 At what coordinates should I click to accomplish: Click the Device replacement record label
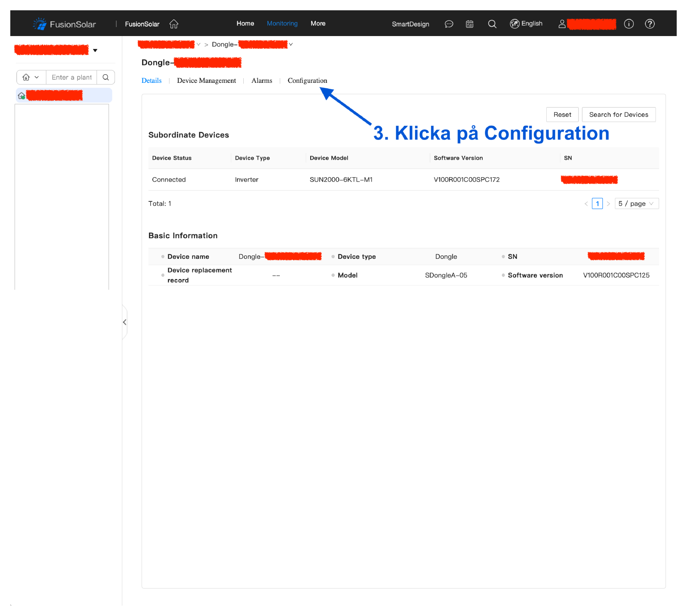tap(200, 275)
